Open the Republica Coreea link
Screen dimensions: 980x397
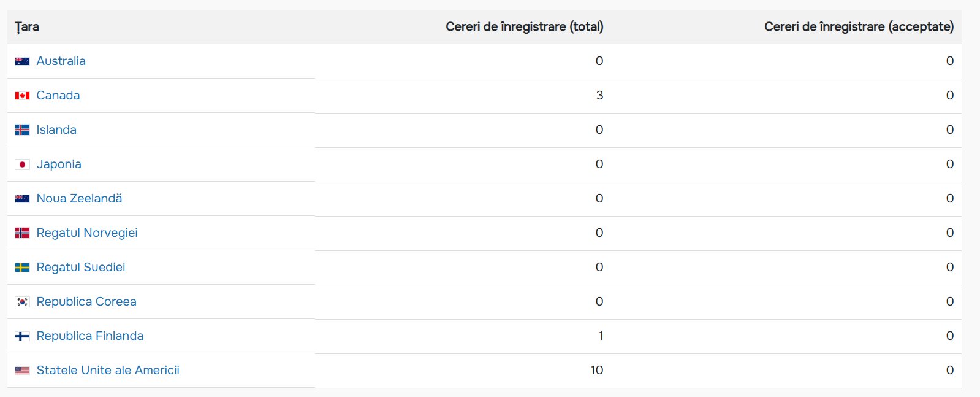point(86,301)
